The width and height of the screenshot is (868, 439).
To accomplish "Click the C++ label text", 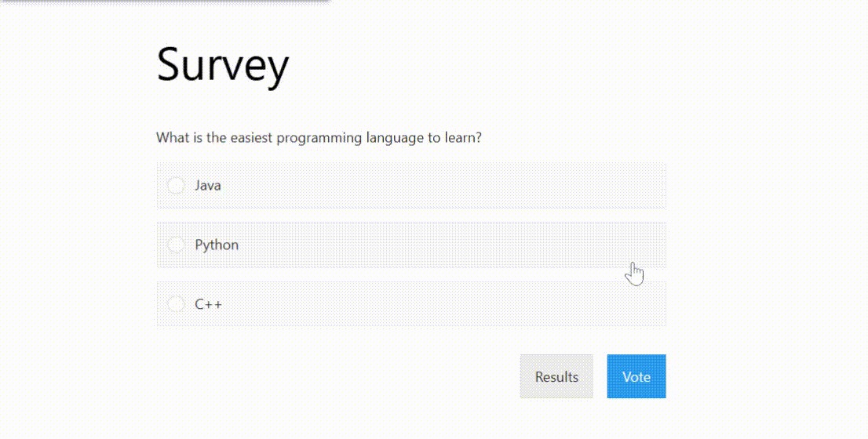I will (x=209, y=304).
